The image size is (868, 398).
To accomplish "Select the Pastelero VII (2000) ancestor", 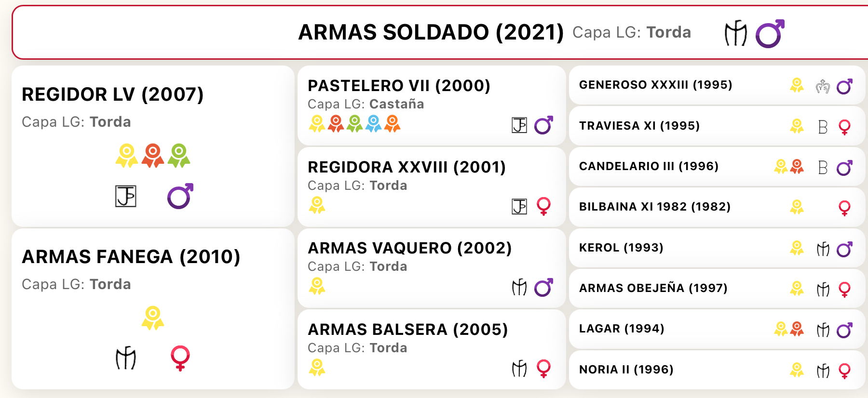I will point(399,86).
